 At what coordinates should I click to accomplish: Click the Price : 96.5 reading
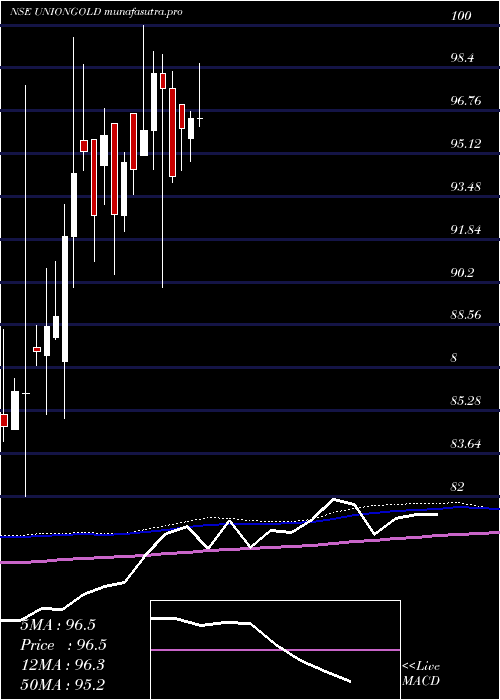tap(64, 645)
